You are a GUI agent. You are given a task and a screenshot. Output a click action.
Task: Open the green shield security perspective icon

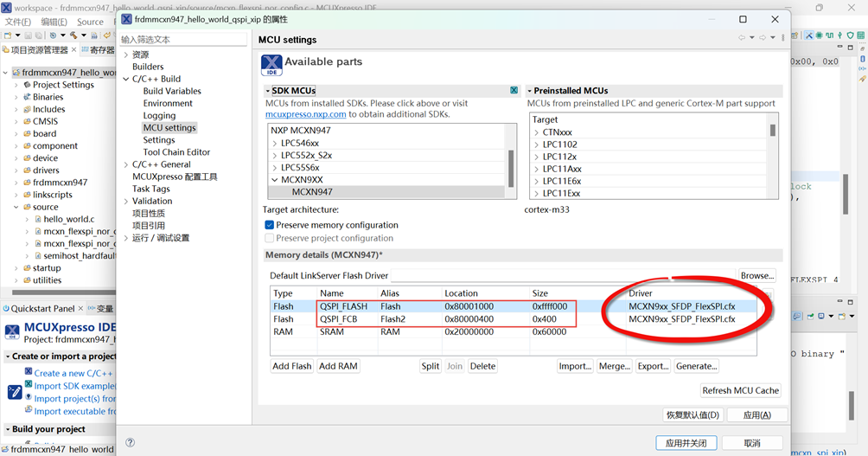pos(851,35)
